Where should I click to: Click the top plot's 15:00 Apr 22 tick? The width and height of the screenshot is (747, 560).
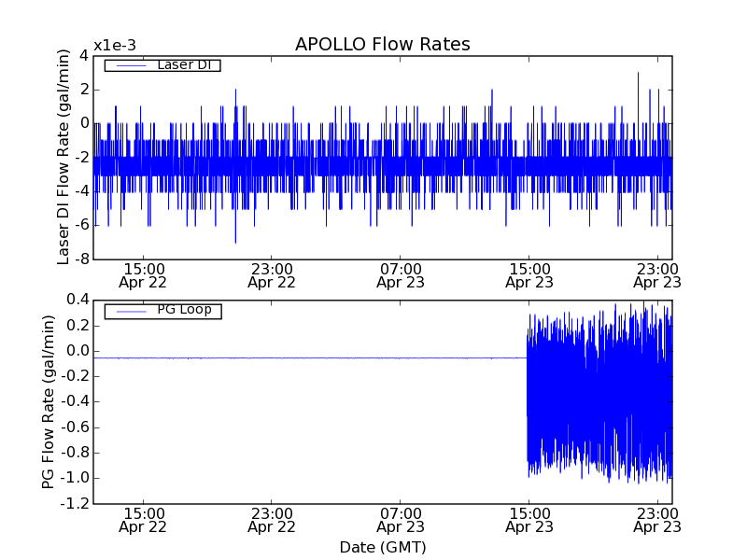tap(143, 275)
